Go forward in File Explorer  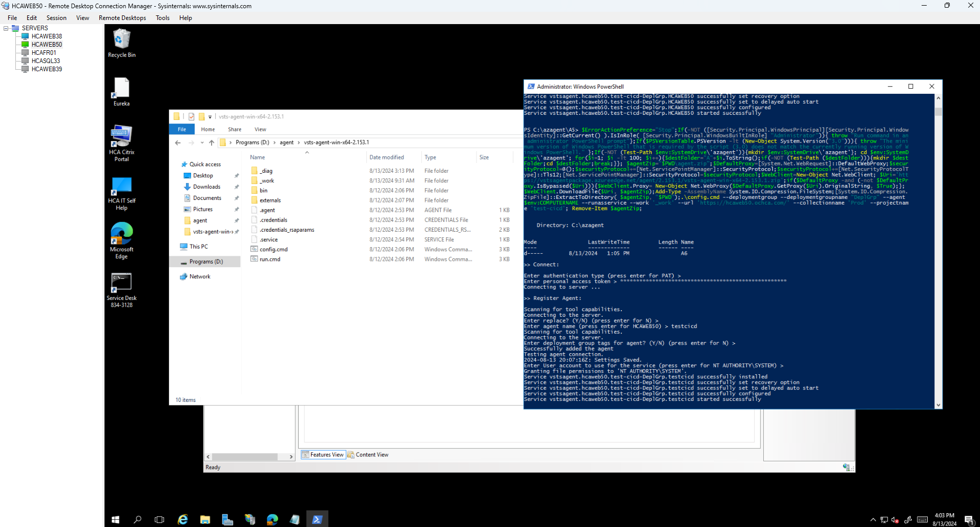point(191,143)
